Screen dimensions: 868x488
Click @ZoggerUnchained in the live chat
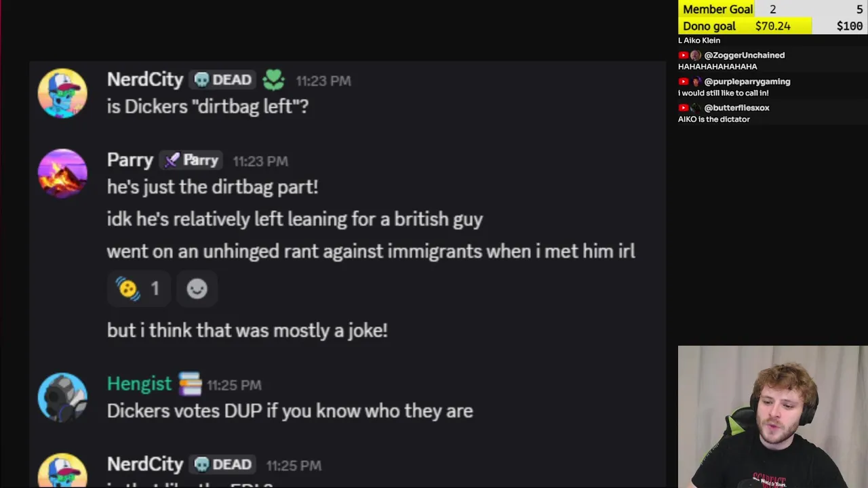(x=744, y=55)
